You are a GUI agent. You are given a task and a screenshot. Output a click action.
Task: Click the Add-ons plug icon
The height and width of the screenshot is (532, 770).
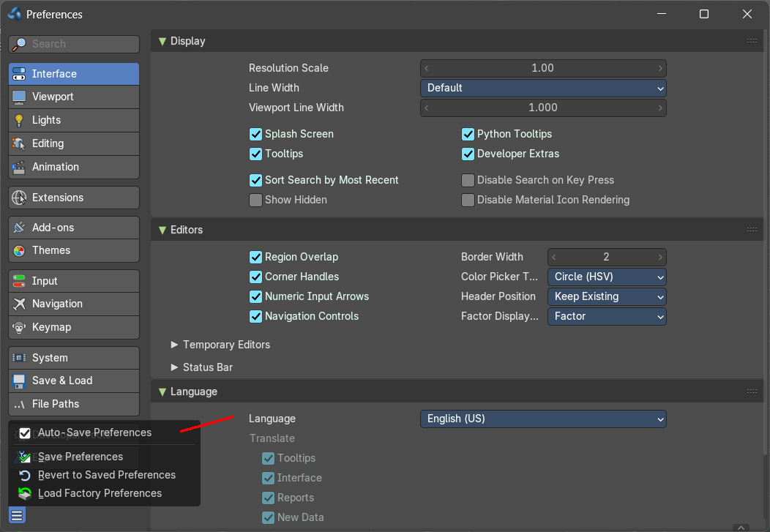pos(19,228)
